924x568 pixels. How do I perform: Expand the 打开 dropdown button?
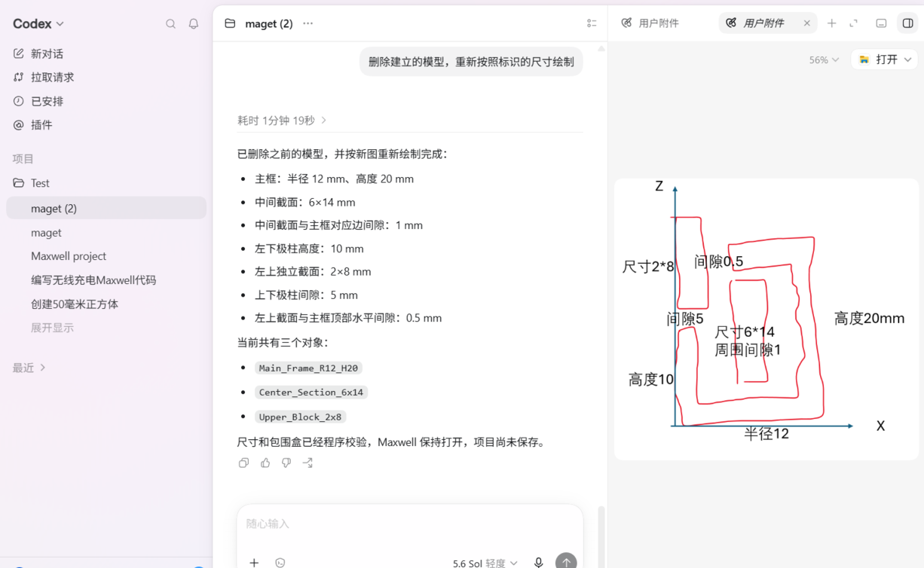pyautogui.click(x=884, y=60)
